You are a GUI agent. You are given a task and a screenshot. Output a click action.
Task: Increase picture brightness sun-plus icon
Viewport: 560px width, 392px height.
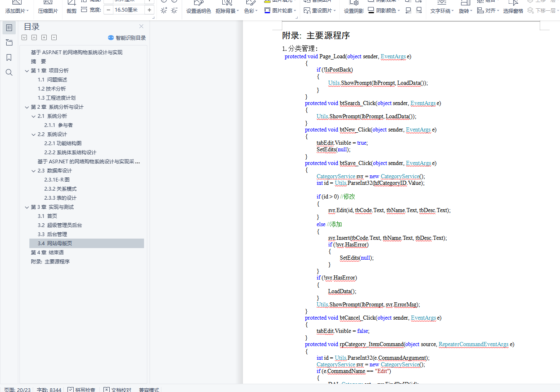coord(164,10)
